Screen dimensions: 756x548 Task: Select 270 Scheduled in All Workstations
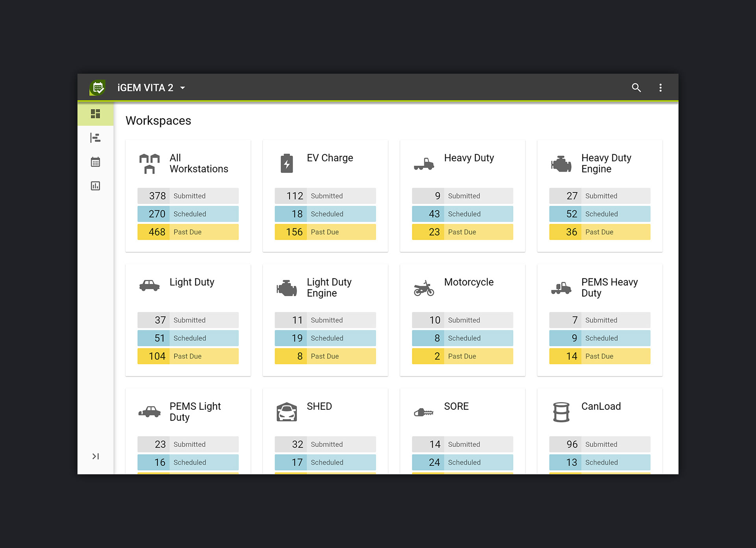(188, 214)
